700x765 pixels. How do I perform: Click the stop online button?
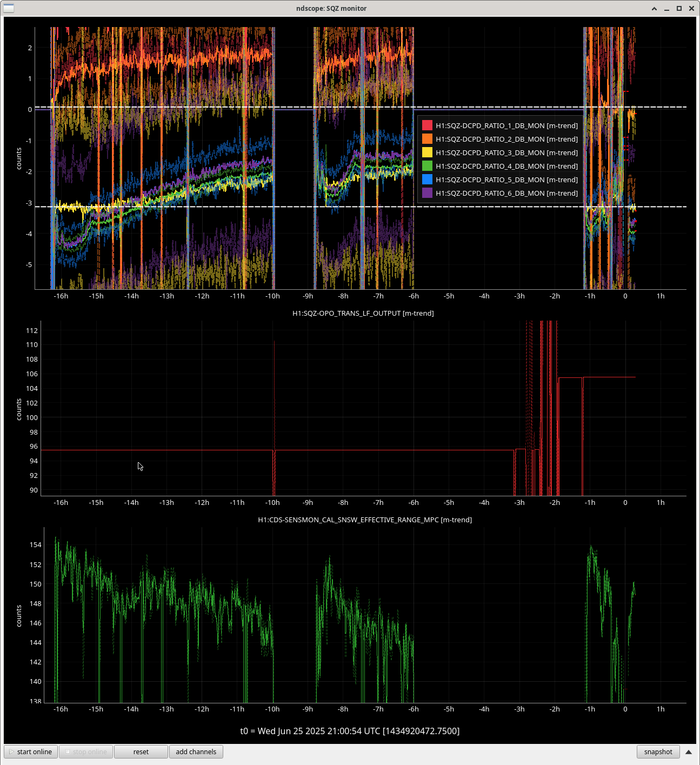(x=86, y=751)
